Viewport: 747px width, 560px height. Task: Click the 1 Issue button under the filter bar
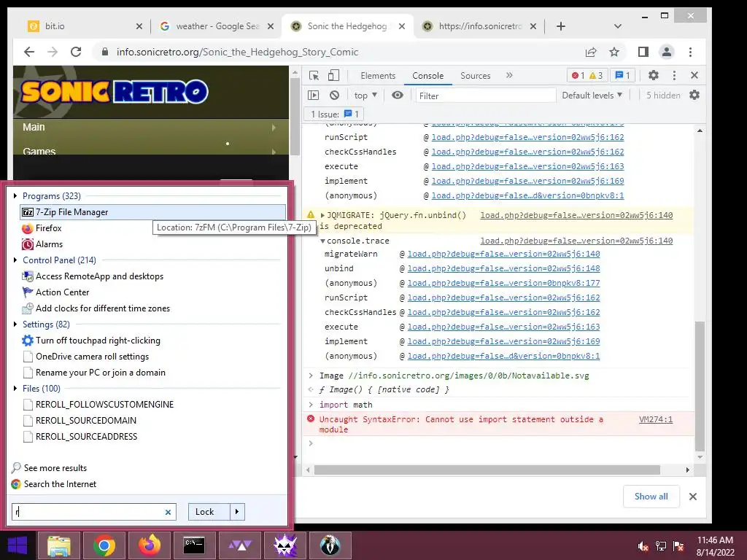(x=334, y=114)
